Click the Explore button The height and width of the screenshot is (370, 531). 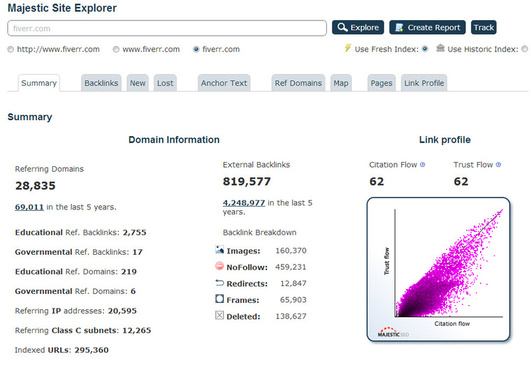tap(358, 27)
